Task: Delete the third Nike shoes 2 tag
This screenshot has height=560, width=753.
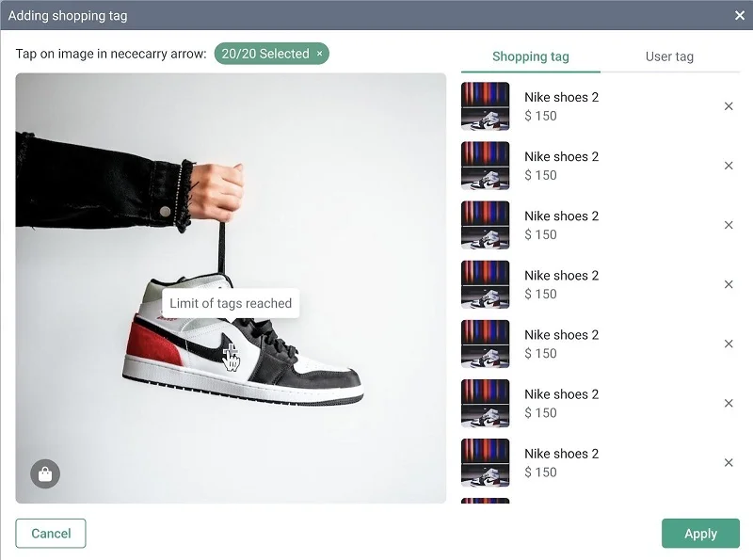Action: click(729, 225)
